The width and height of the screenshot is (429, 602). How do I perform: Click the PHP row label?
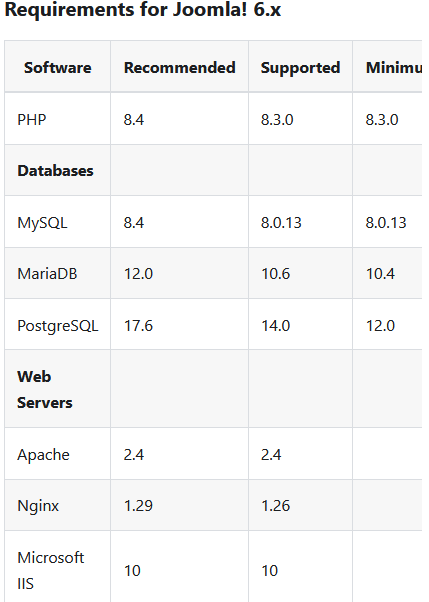pos(31,120)
